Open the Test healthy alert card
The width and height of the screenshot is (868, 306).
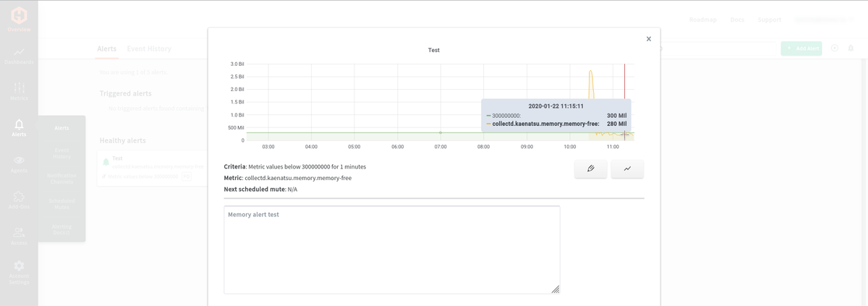click(153, 168)
